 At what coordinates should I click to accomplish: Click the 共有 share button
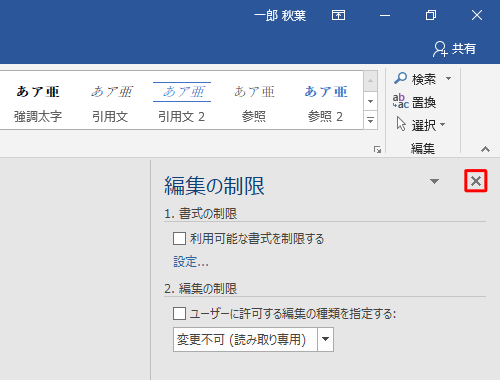[x=454, y=49]
